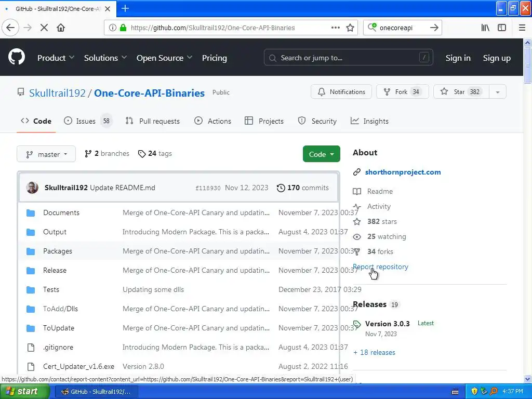Open the ToUpdate folder
The image size is (532, 399).
pyautogui.click(x=58, y=328)
